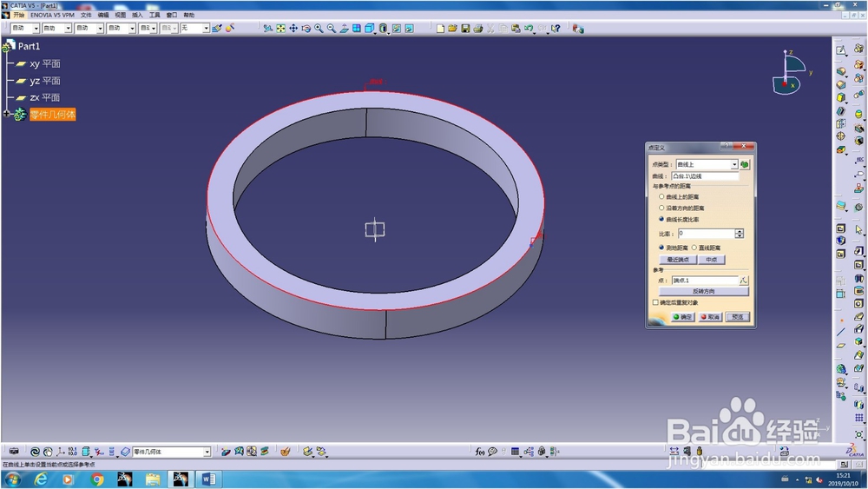Click the Painter brush icon in graphics toolbar
The width and height of the screenshot is (868, 489).
coord(217,29)
